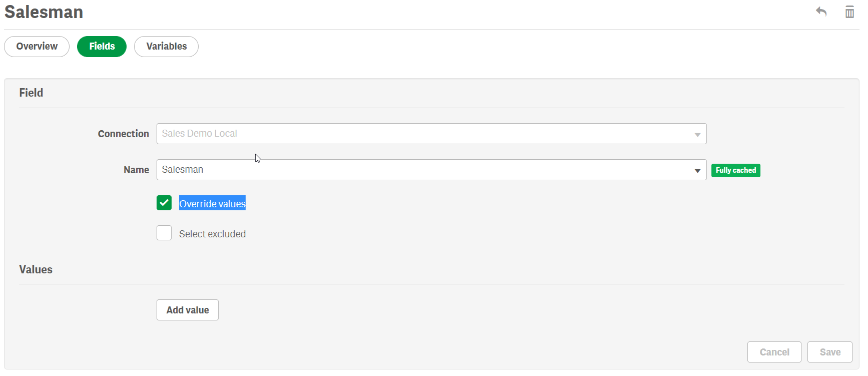Click the Salesman page title
Image resolution: width=868 pixels, height=376 pixels.
(x=44, y=12)
